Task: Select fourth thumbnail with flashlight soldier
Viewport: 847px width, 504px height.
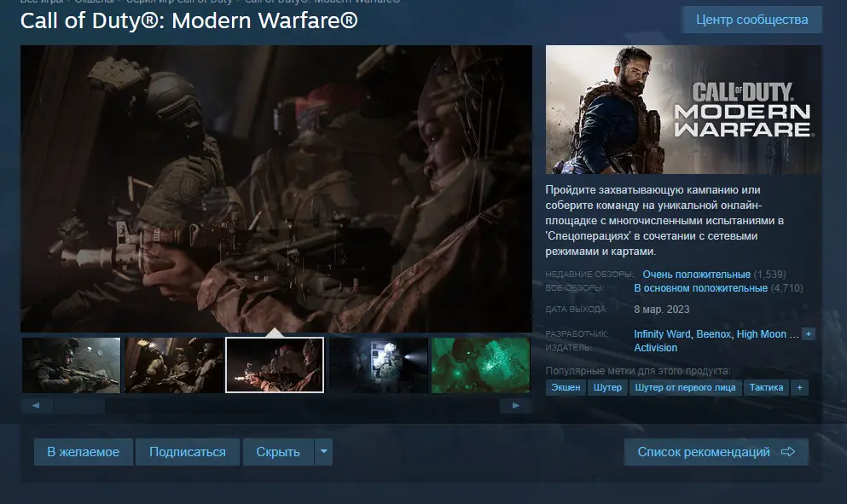Action: [379, 365]
